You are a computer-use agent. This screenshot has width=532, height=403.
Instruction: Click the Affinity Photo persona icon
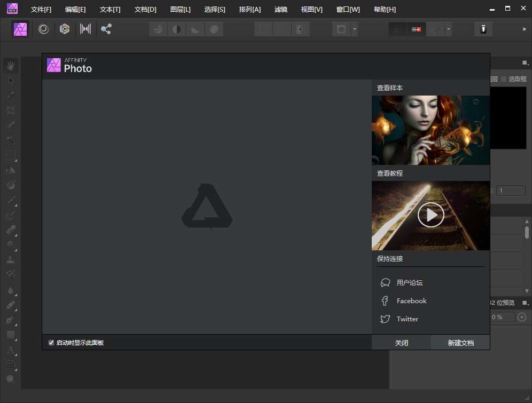(x=20, y=29)
